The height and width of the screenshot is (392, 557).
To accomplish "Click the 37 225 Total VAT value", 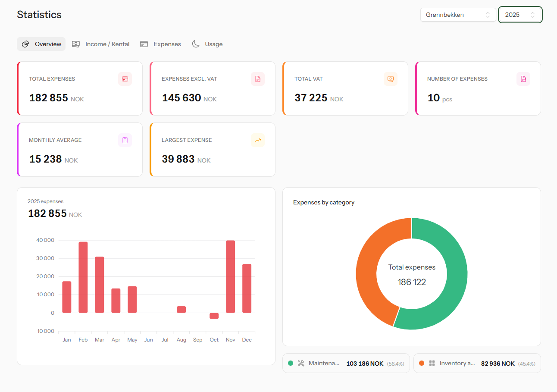I will [311, 98].
